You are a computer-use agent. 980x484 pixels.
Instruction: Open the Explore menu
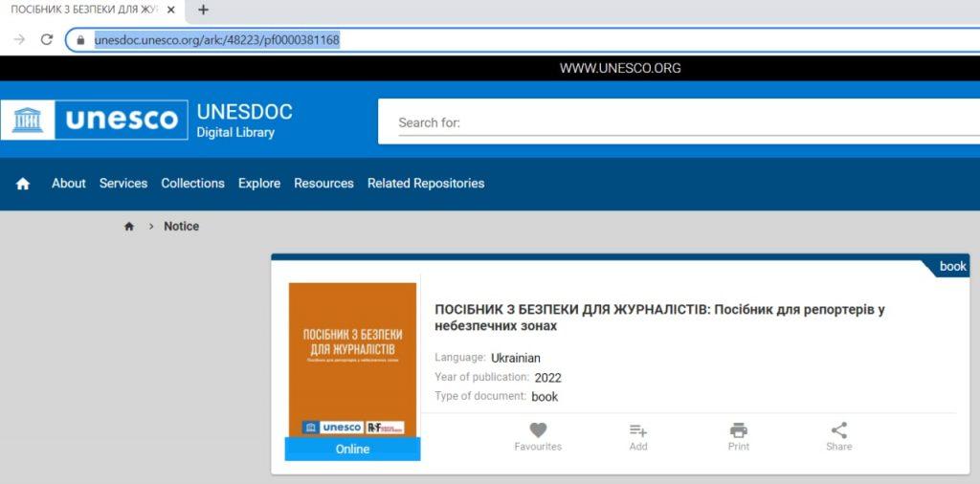click(x=258, y=184)
